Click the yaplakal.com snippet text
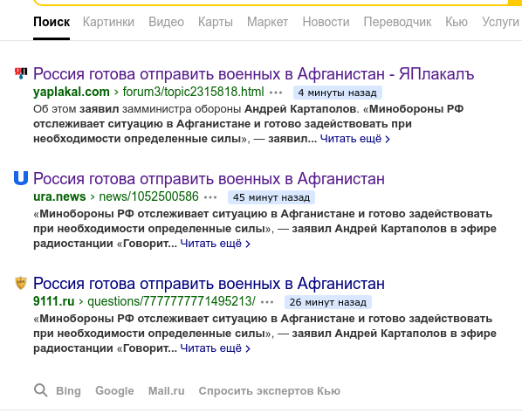The image size is (522, 420). (x=248, y=124)
